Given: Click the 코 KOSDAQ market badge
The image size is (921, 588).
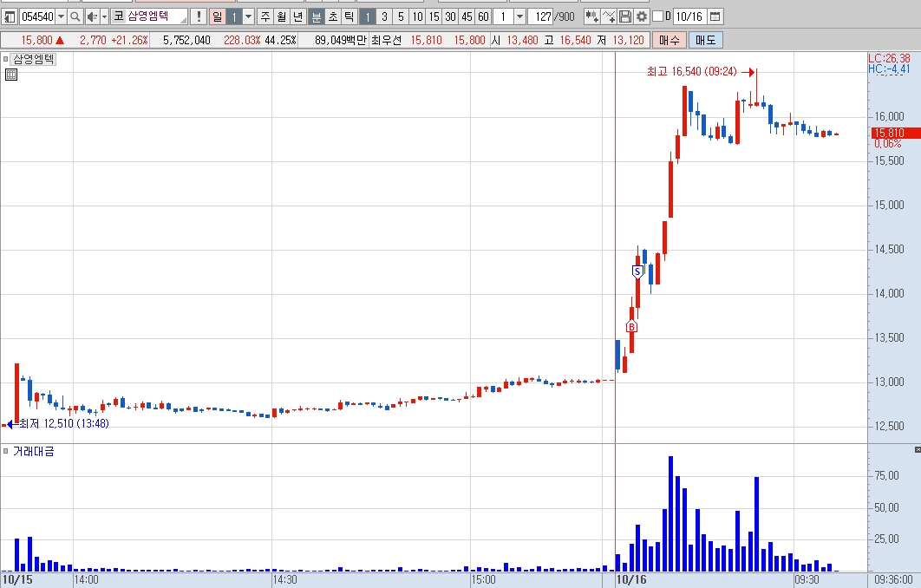Looking at the screenshot, I should pos(119,16).
